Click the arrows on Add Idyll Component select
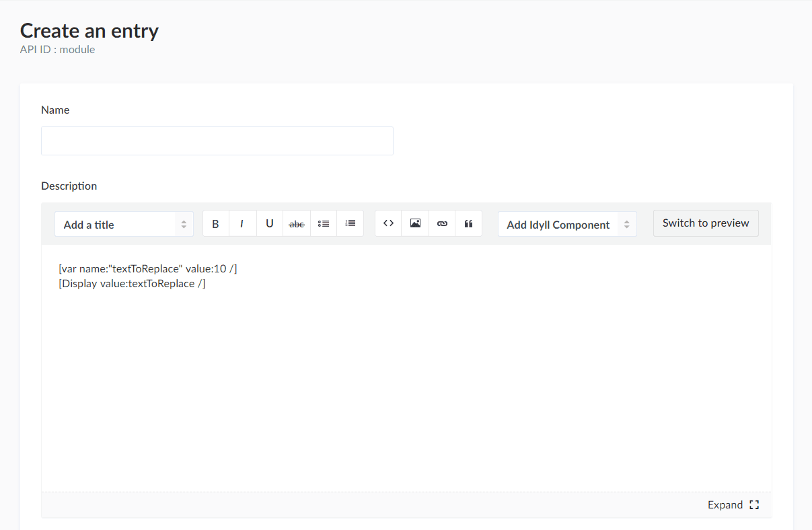Viewport: 812px width, 530px height. coord(626,225)
